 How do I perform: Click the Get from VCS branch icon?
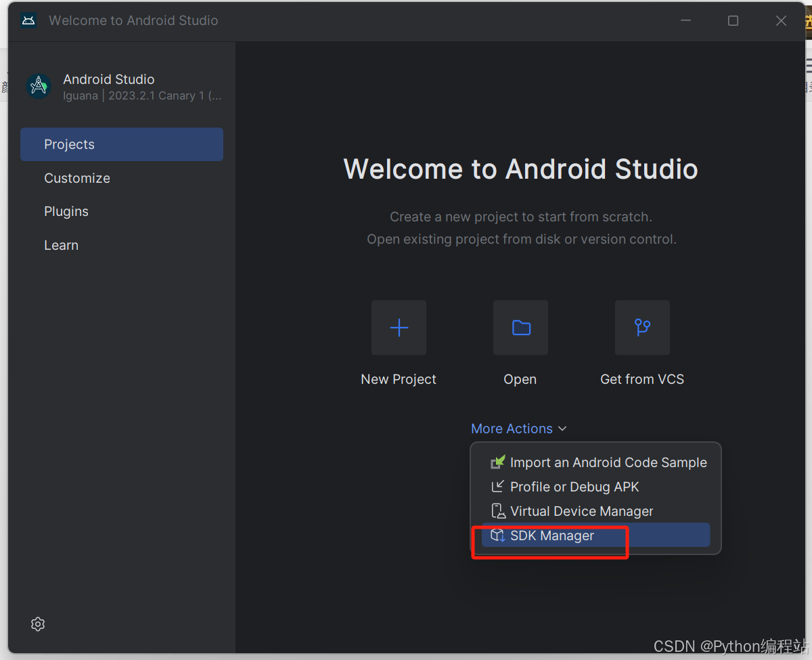(x=642, y=328)
